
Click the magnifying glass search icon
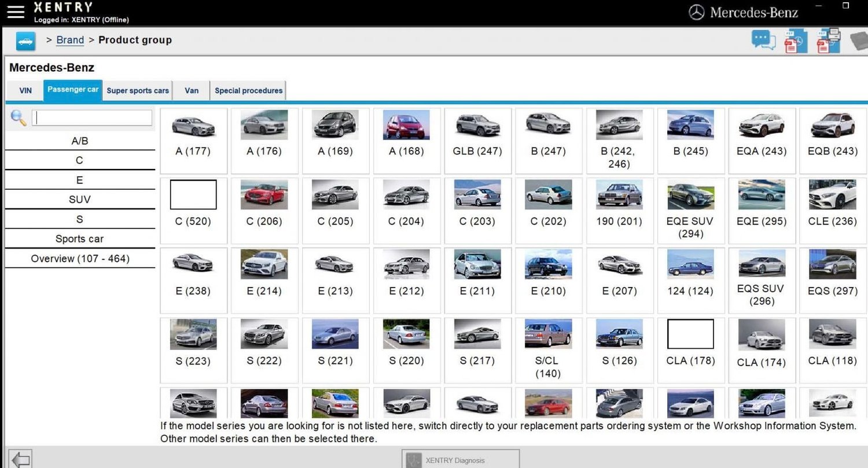19,118
